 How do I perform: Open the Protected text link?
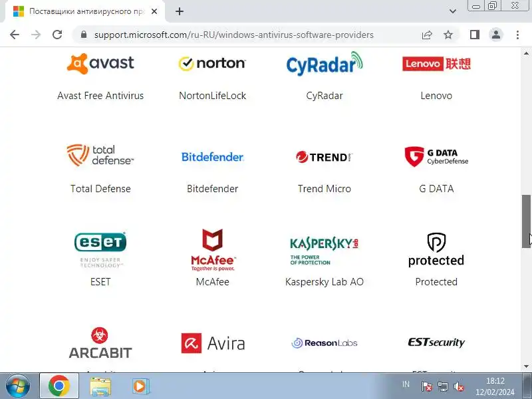436,282
